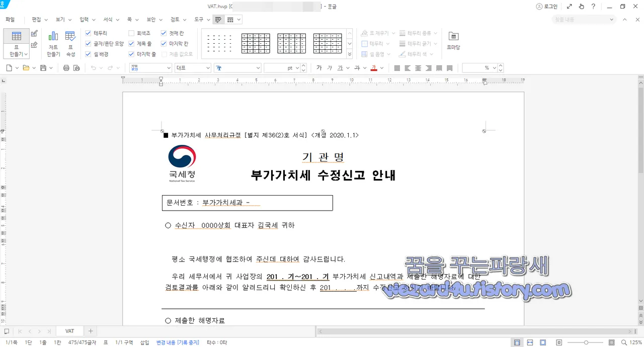Open the 표 만들기 (table creation) tool

(16, 40)
